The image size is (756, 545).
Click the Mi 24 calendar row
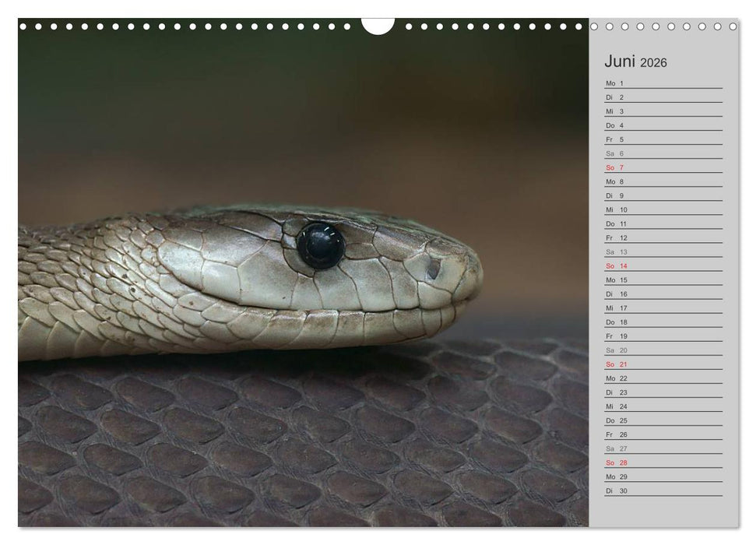tap(663, 406)
